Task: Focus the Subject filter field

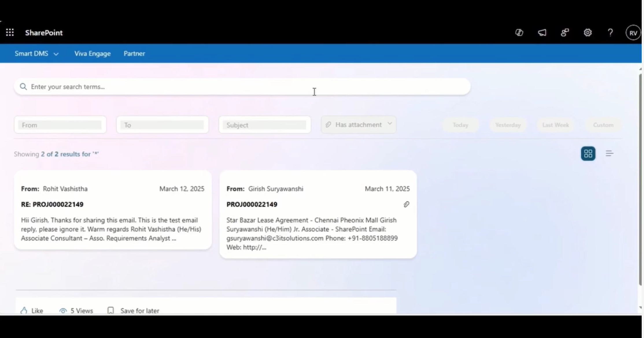Action: click(x=265, y=125)
